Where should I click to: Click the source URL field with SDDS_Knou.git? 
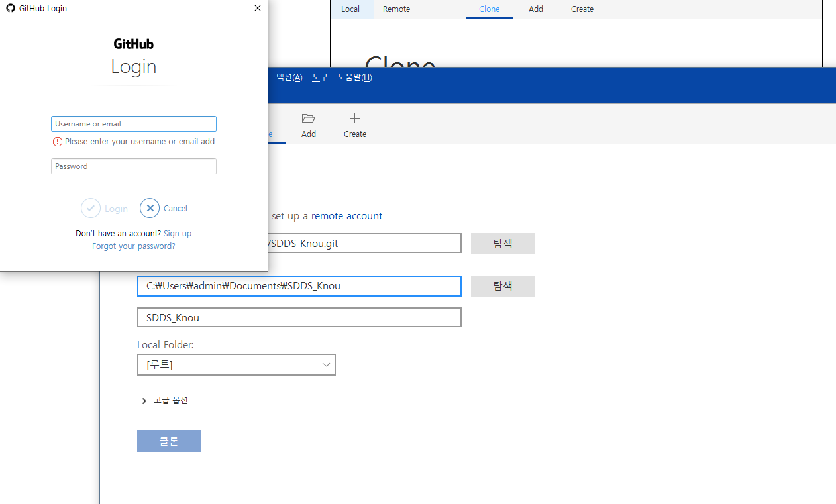[x=364, y=243]
